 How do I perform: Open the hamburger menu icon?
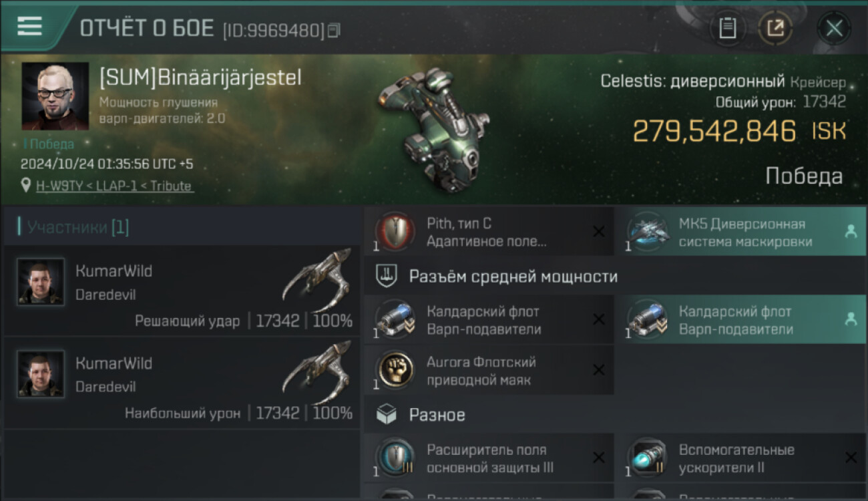(29, 27)
